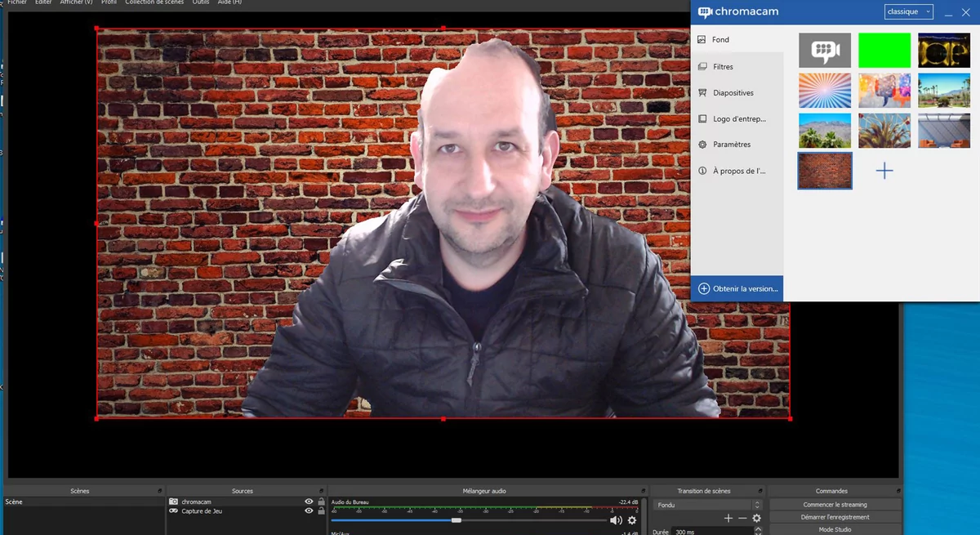
Task: Choose the ferris wheel palm background
Action: (x=884, y=131)
